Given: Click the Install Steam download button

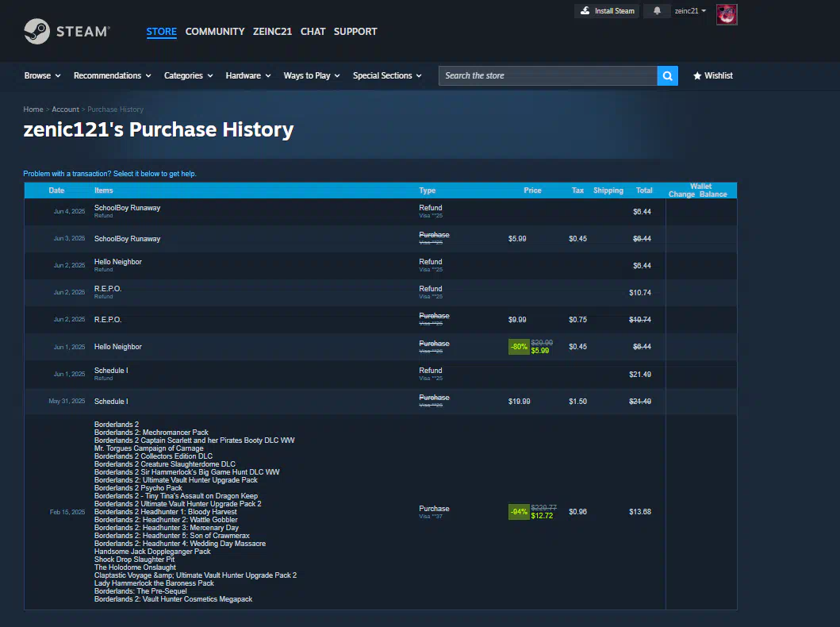Looking at the screenshot, I should [x=607, y=11].
